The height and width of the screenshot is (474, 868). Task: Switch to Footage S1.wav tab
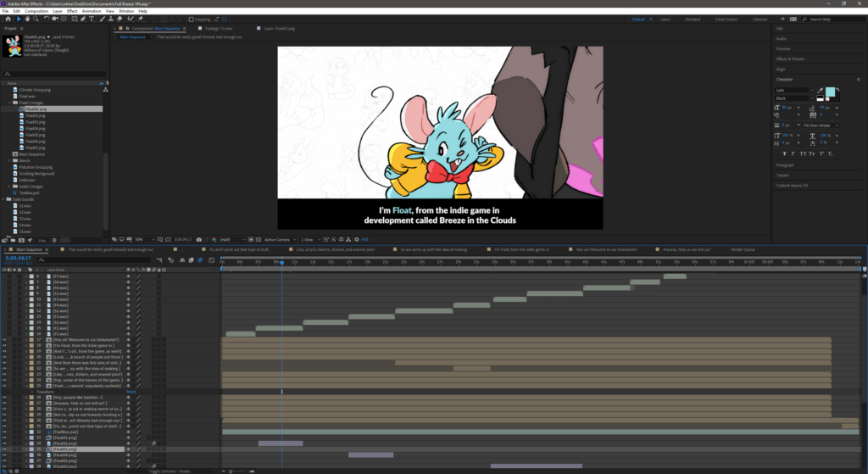(x=219, y=28)
